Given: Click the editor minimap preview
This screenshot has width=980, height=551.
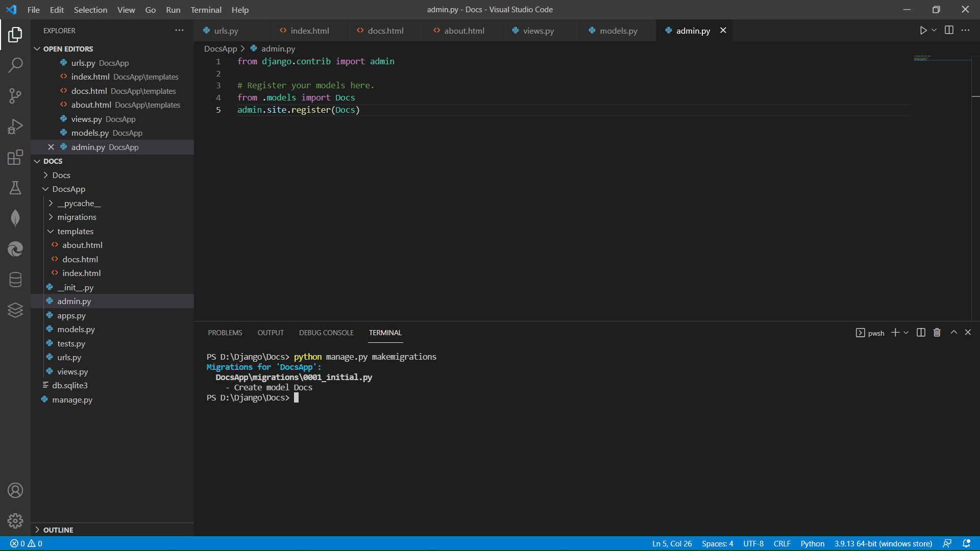Looking at the screenshot, I should pyautogui.click(x=922, y=58).
